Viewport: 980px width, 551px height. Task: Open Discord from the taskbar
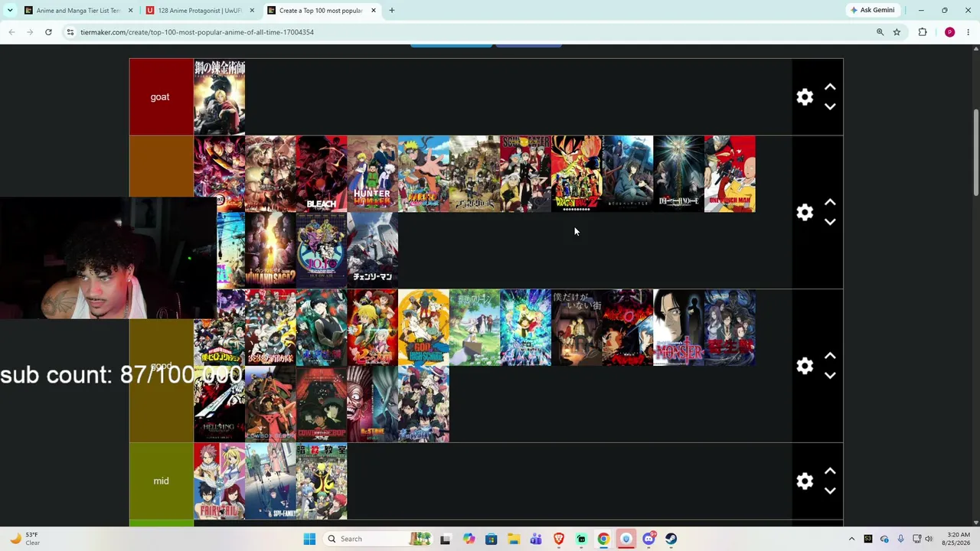point(648,539)
